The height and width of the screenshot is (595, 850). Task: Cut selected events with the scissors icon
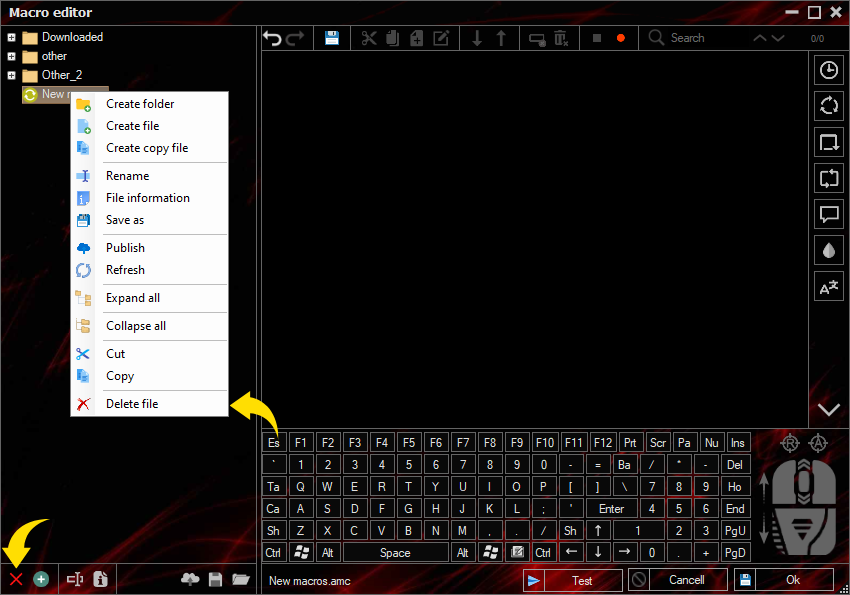click(368, 37)
